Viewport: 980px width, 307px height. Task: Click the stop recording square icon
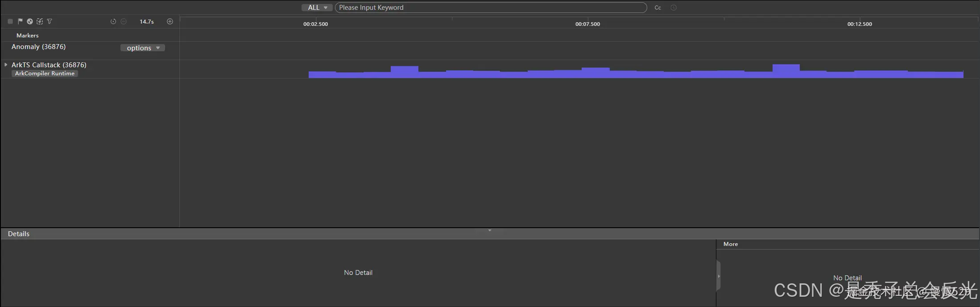10,21
